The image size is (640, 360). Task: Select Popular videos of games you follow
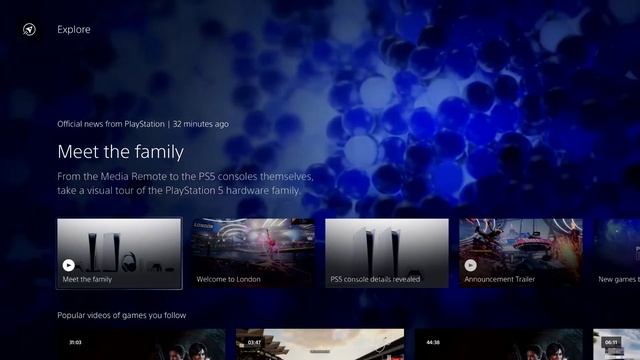[122, 315]
